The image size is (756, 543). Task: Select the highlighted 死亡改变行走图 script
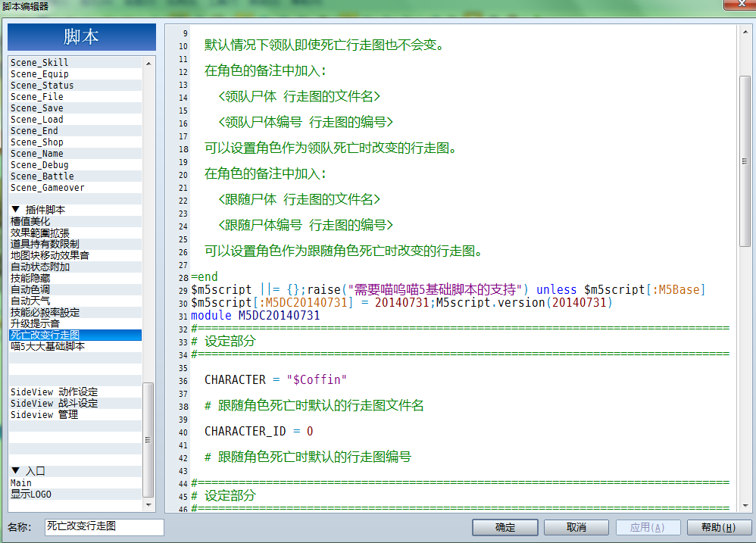coord(76,335)
